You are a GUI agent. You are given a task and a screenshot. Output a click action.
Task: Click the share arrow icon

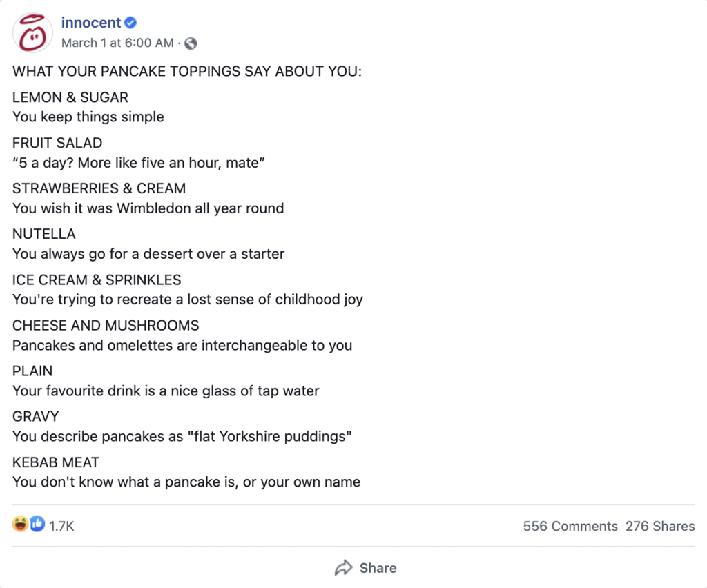(343, 568)
